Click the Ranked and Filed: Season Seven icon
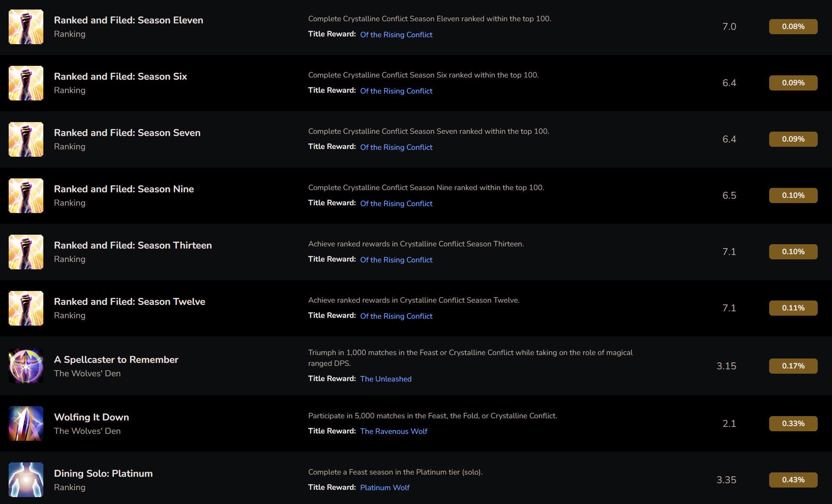 (x=26, y=139)
